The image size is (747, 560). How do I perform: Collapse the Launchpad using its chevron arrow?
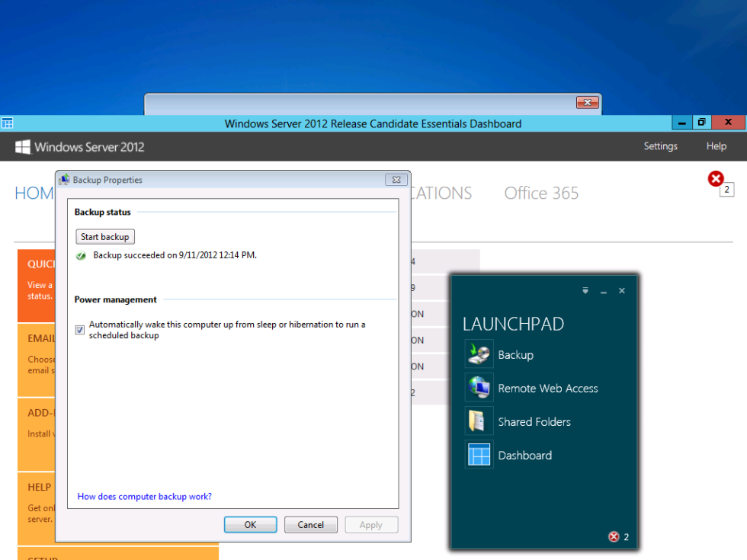585,290
